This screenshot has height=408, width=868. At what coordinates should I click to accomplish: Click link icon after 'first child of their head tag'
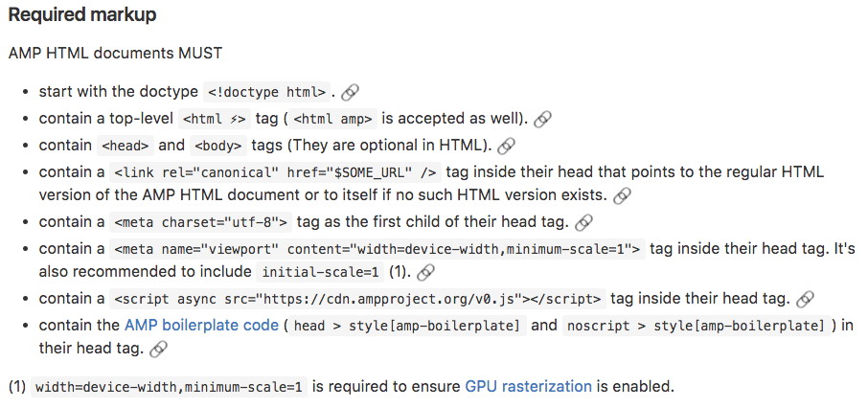pos(583,222)
